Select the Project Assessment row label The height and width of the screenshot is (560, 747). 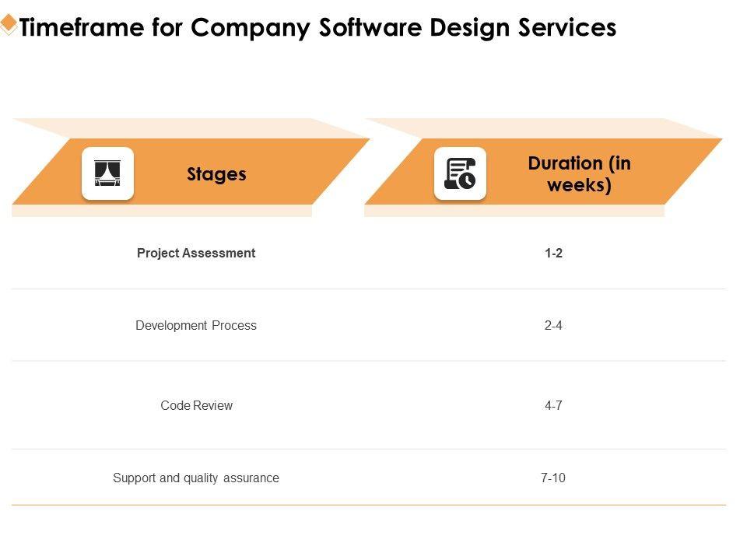[x=196, y=253]
